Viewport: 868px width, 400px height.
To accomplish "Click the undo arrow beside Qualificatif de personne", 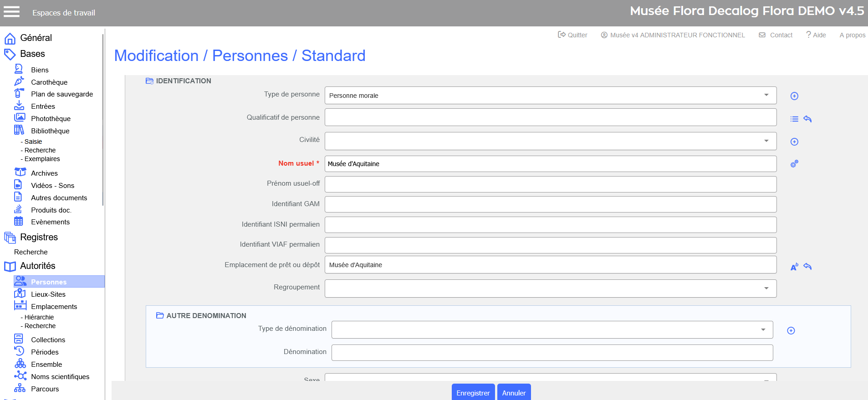I will click(x=807, y=119).
